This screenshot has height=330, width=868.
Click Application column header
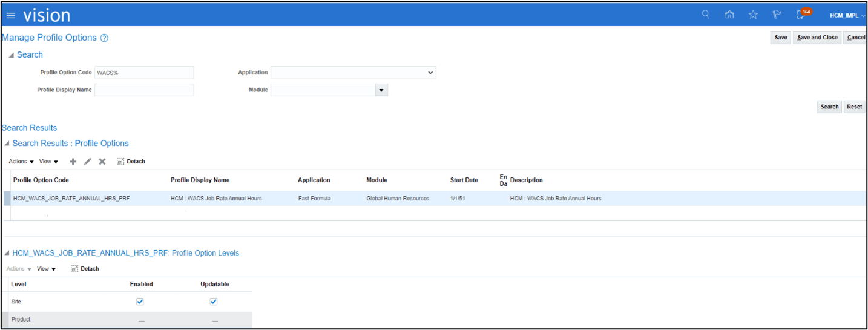[314, 180]
